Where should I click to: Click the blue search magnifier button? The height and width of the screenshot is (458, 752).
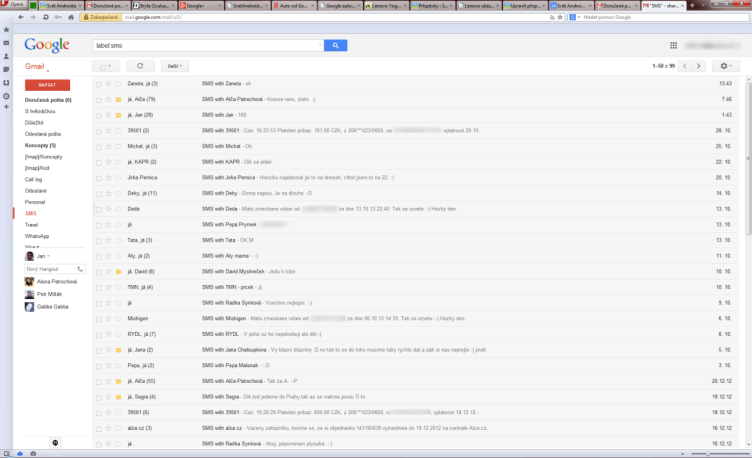pos(335,46)
